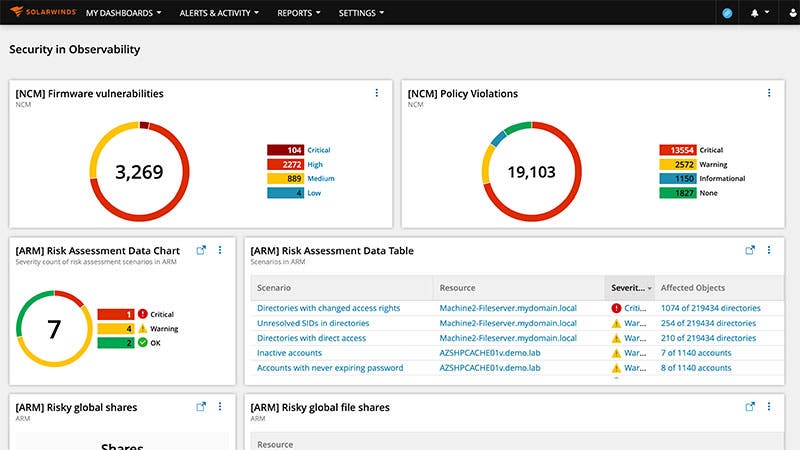Open 254 of 219434 directories link
The height and width of the screenshot is (450, 800).
coord(709,323)
